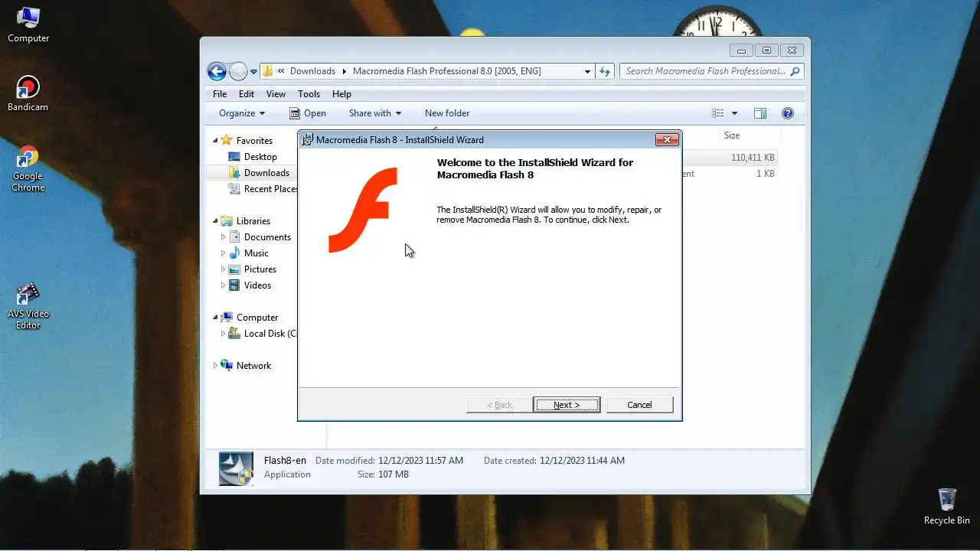The image size is (980, 551).
Task: Click the Open toolbar button
Action: (x=308, y=113)
